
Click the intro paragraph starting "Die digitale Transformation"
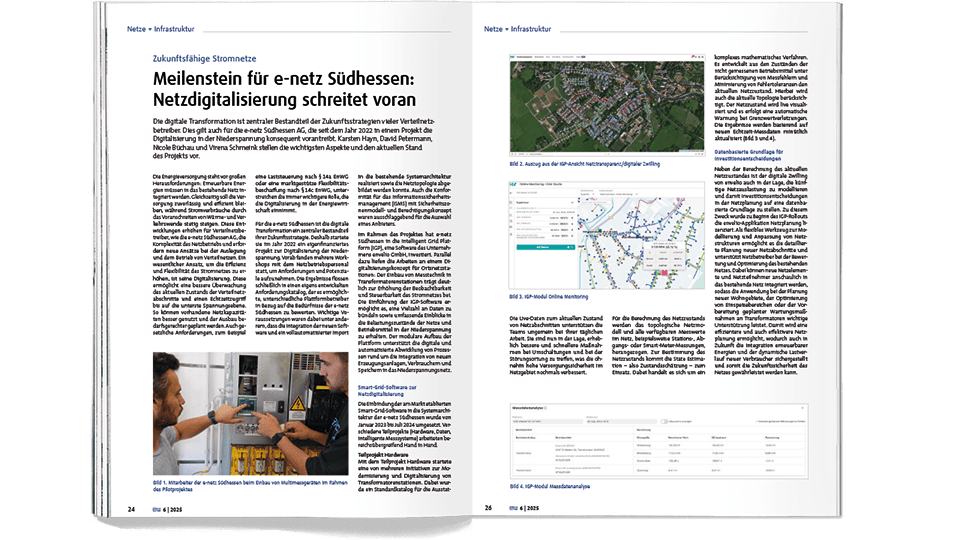(294, 138)
